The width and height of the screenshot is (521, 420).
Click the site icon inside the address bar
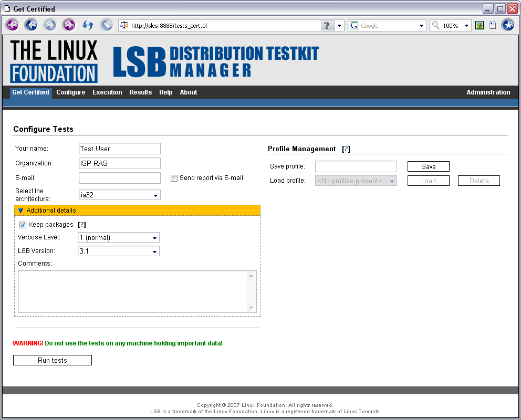click(x=124, y=25)
